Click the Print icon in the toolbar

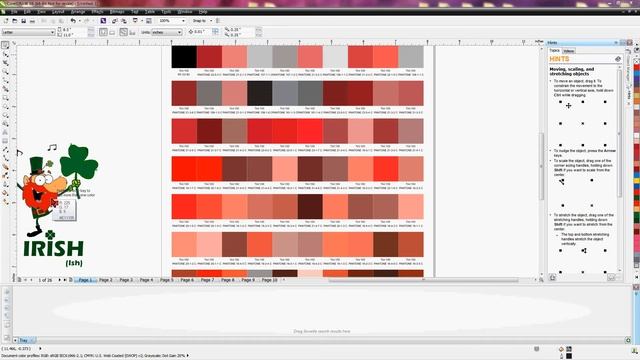pos(32,21)
